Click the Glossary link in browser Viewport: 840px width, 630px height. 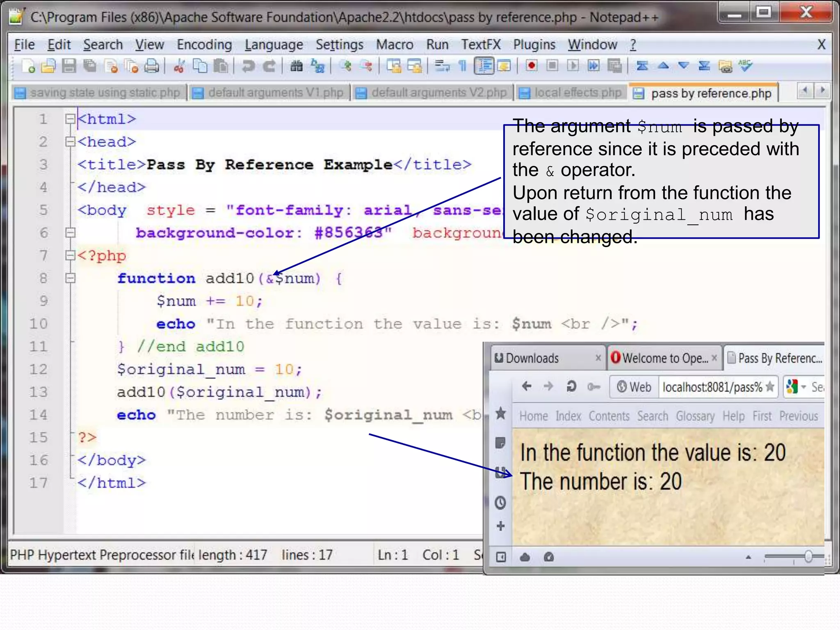coord(695,416)
